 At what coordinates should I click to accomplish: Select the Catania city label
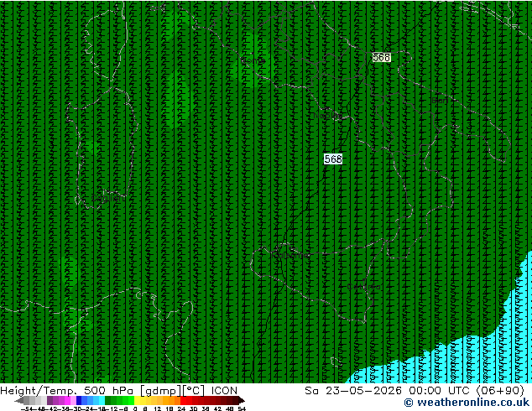point(363,287)
